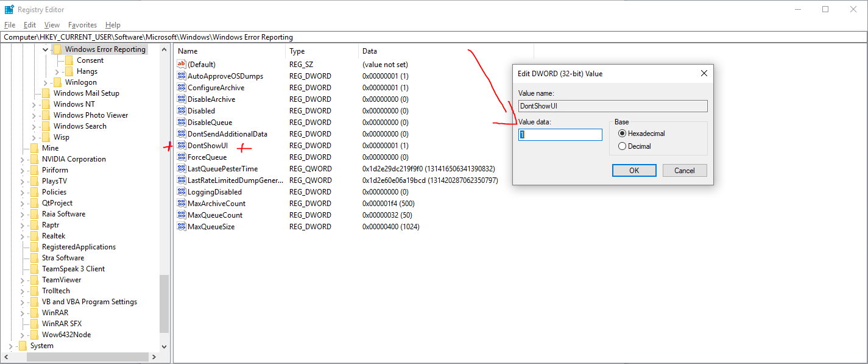Sort values by Name column header

click(230, 51)
